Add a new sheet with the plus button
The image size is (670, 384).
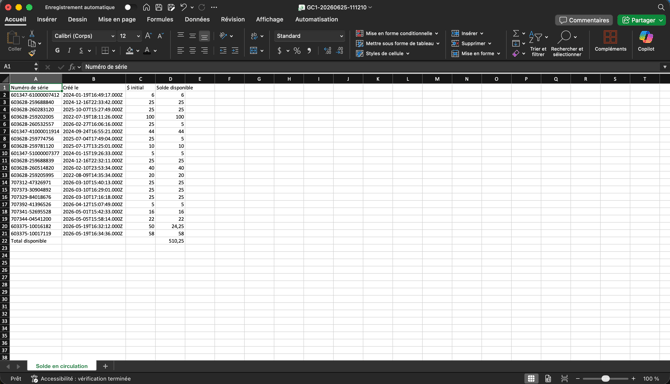tap(105, 366)
